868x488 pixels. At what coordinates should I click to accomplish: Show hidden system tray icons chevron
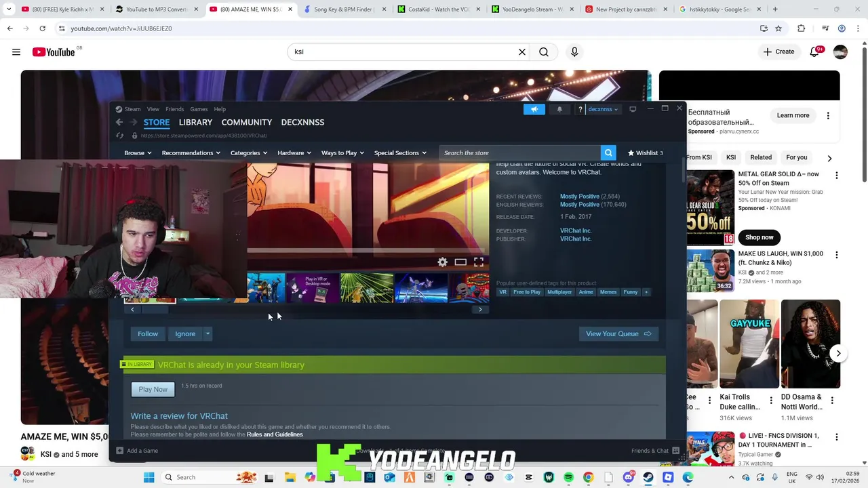(731, 477)
